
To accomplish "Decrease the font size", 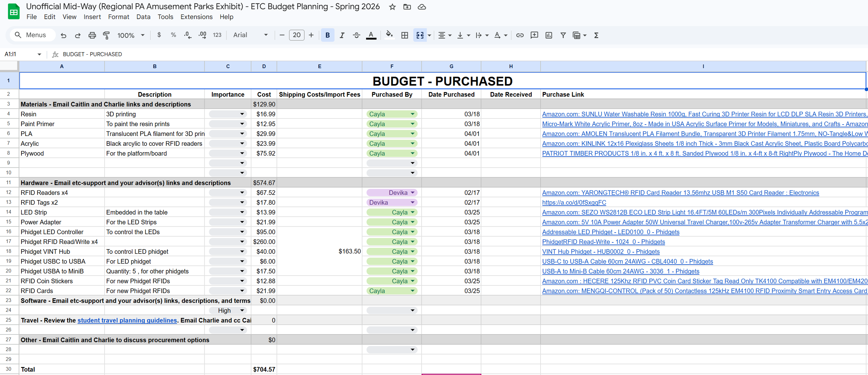I will click(x=282, y=35).
